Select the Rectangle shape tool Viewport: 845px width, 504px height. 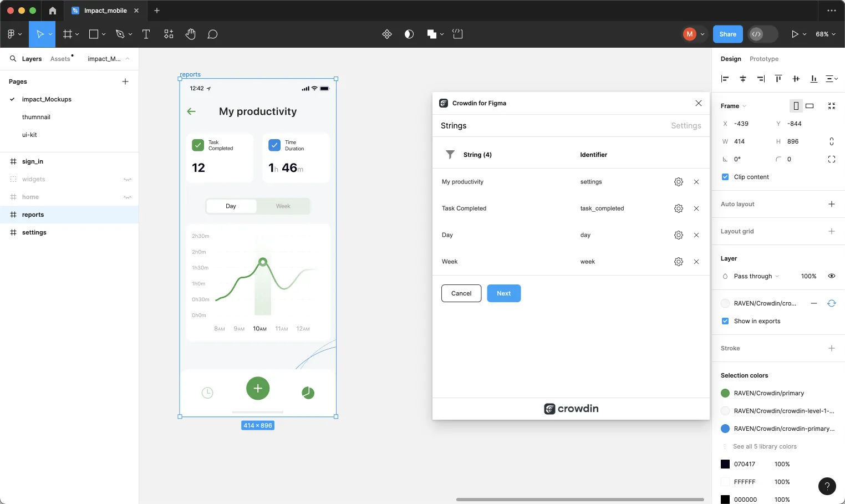(x=94, y=34)
